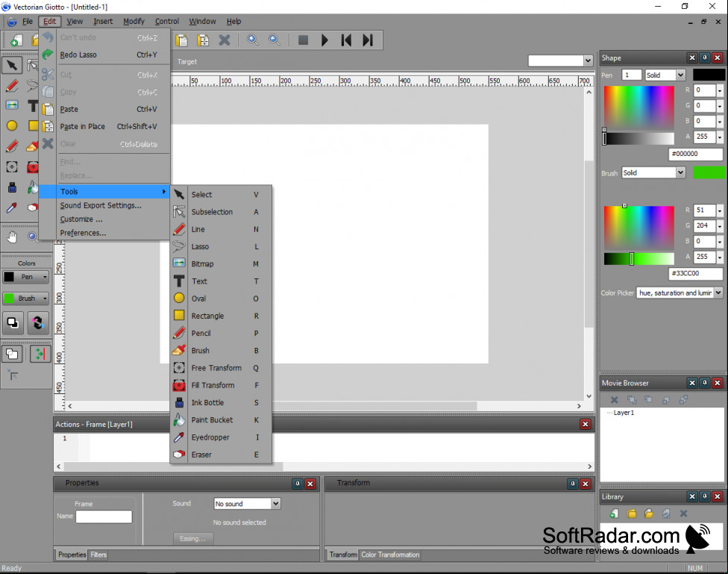Open the Transform tab

click(x=343, y=555)
